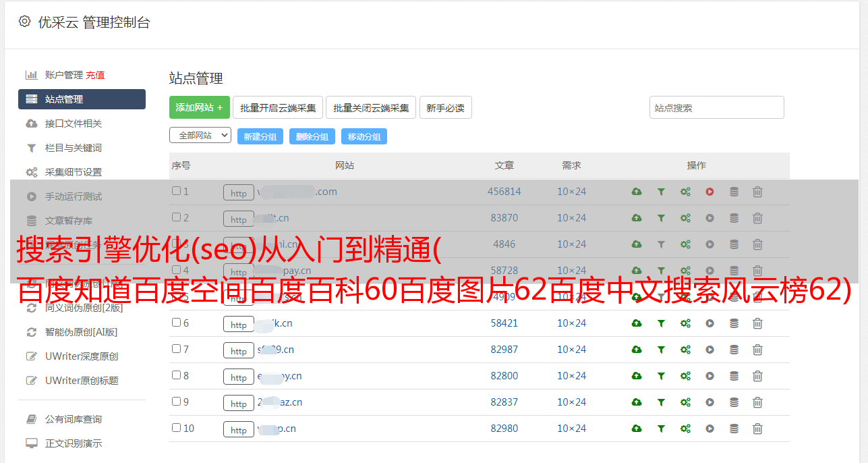Click the filter icon in row 7

(x=661, y=350)
